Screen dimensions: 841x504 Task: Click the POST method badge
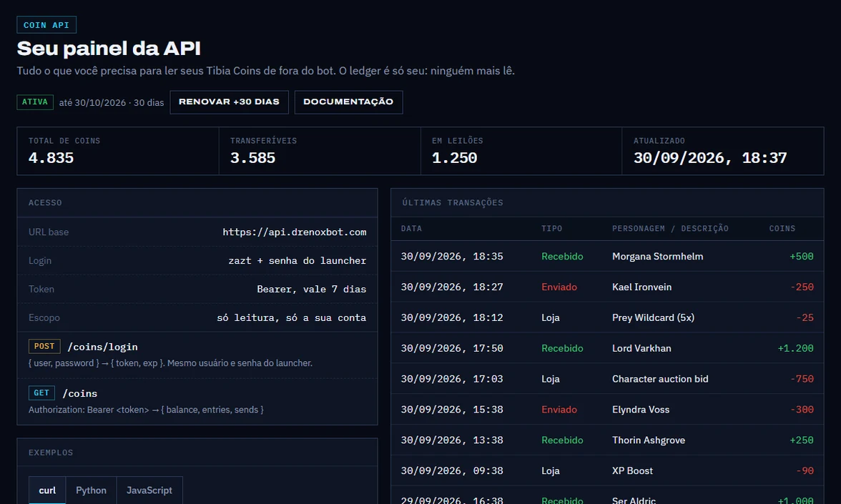[44, 346]
